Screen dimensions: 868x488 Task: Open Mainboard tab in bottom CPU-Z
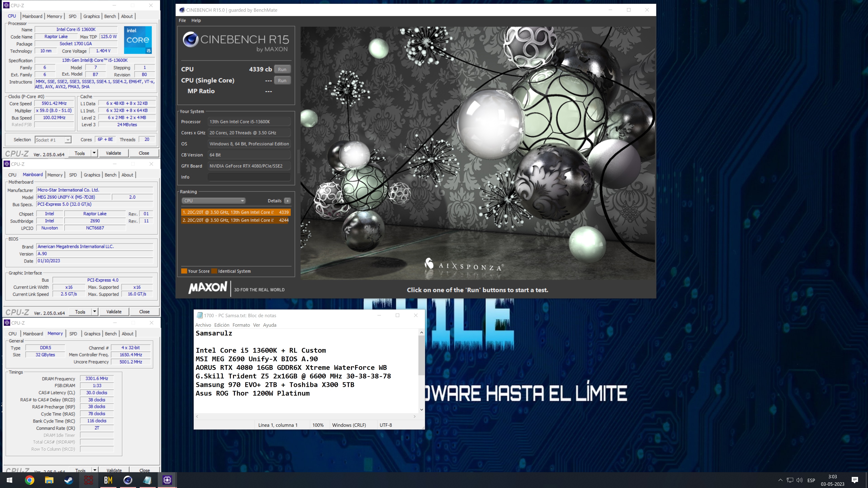pos(33,334)
